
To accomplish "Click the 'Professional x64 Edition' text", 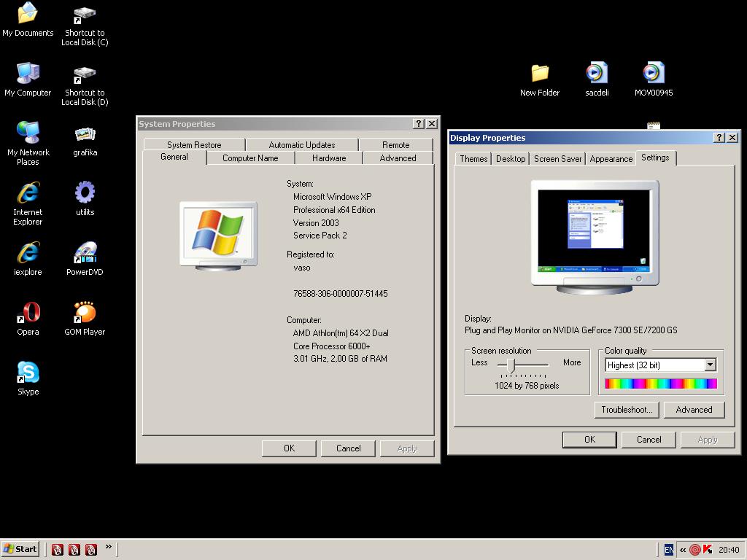I will [x=334, y=210].
